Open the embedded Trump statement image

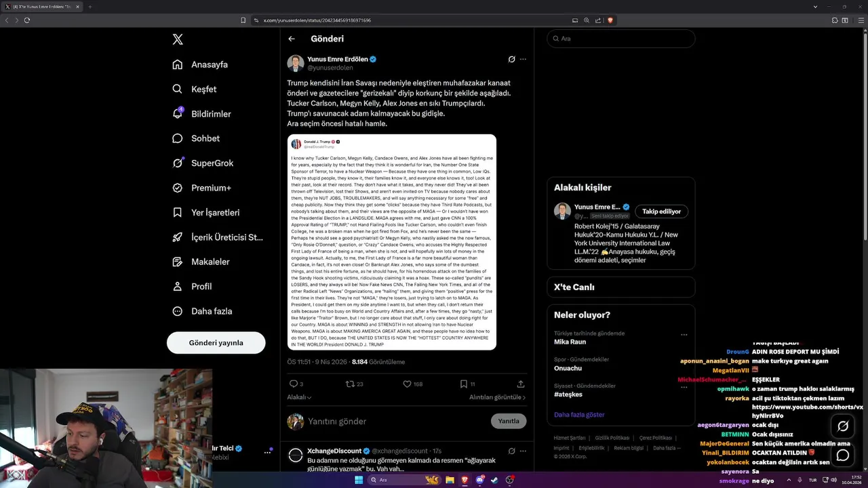pos(392,242)
